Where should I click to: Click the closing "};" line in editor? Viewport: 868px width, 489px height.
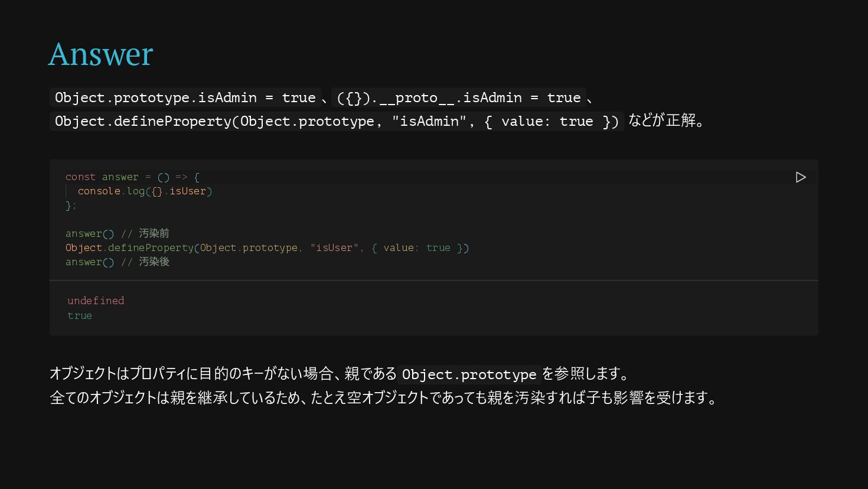pyautogui.click(x=71, y=206)
